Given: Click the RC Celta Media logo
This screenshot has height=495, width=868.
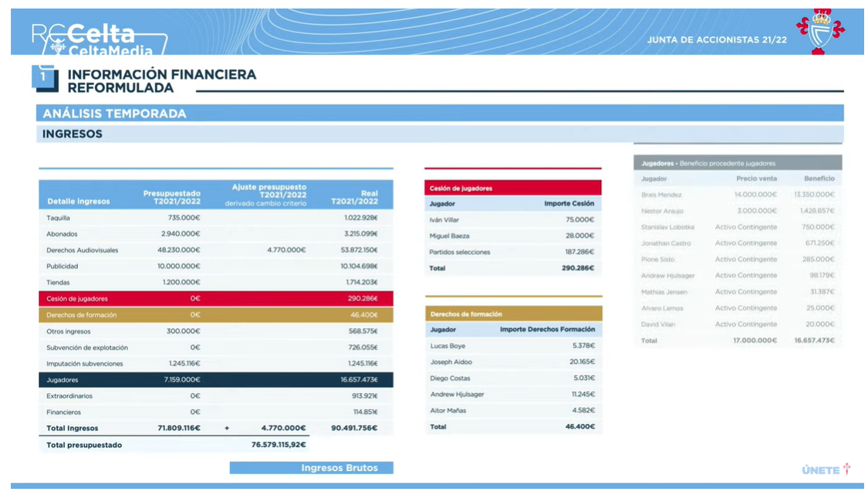Looking at the screenshot, I should click(98, 39).
